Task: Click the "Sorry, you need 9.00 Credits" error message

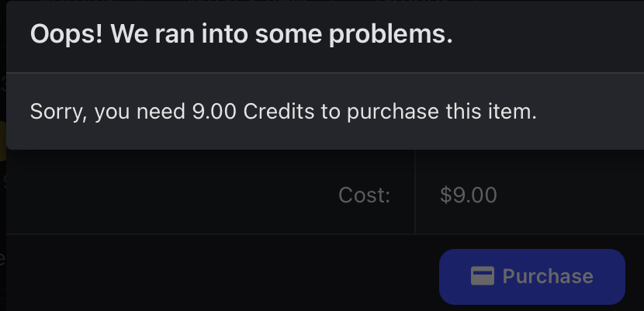Action: pos(283,112)
